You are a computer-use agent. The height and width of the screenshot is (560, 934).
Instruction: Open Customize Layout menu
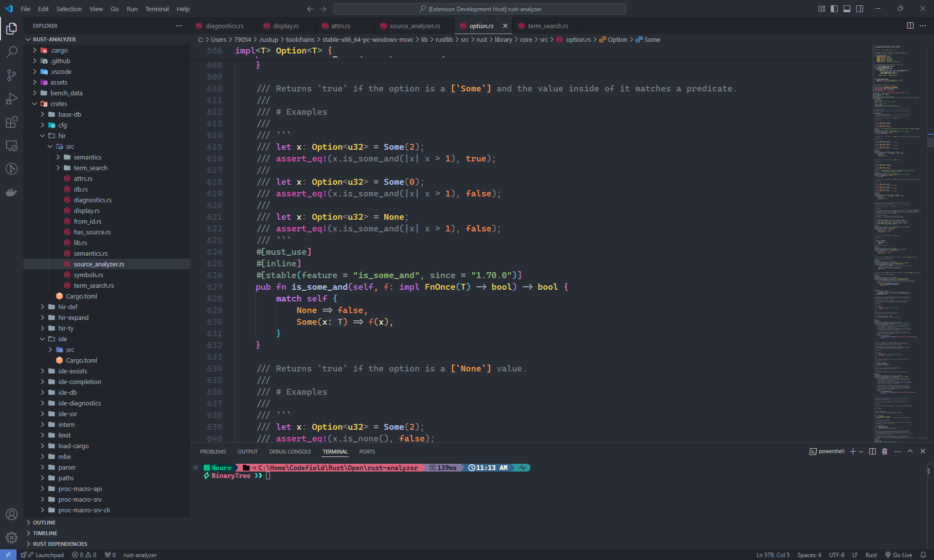pos(822,9)
